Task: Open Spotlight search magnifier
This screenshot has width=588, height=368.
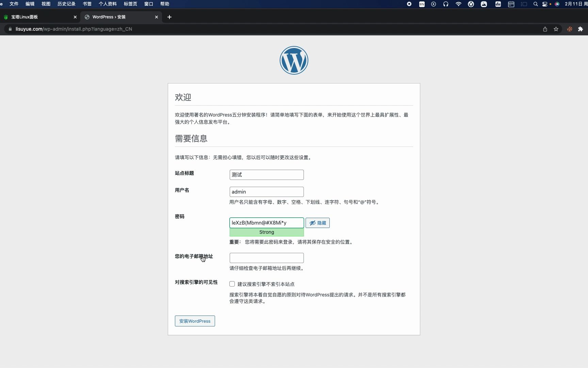Action: pyautogui.click(x=536, y=4)
